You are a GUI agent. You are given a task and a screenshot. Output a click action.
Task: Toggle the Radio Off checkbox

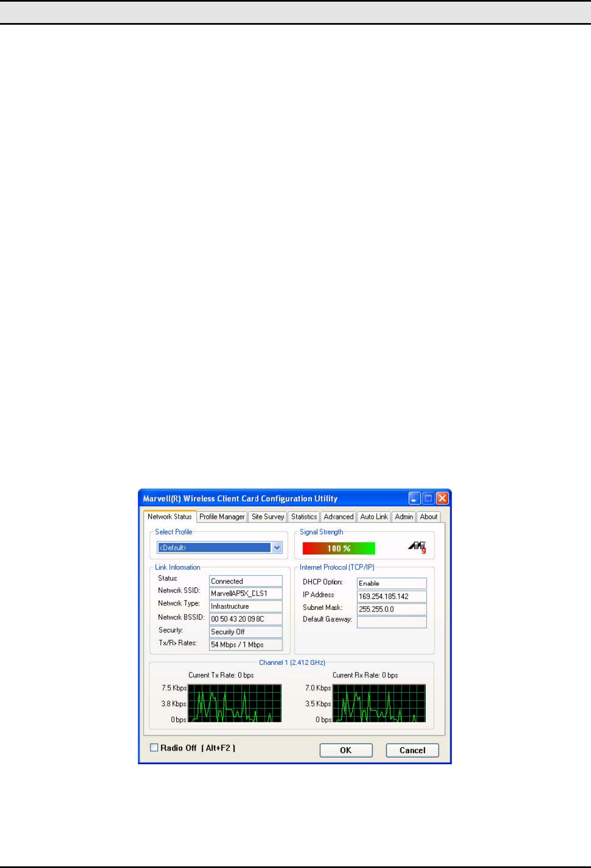pos(154,748)
